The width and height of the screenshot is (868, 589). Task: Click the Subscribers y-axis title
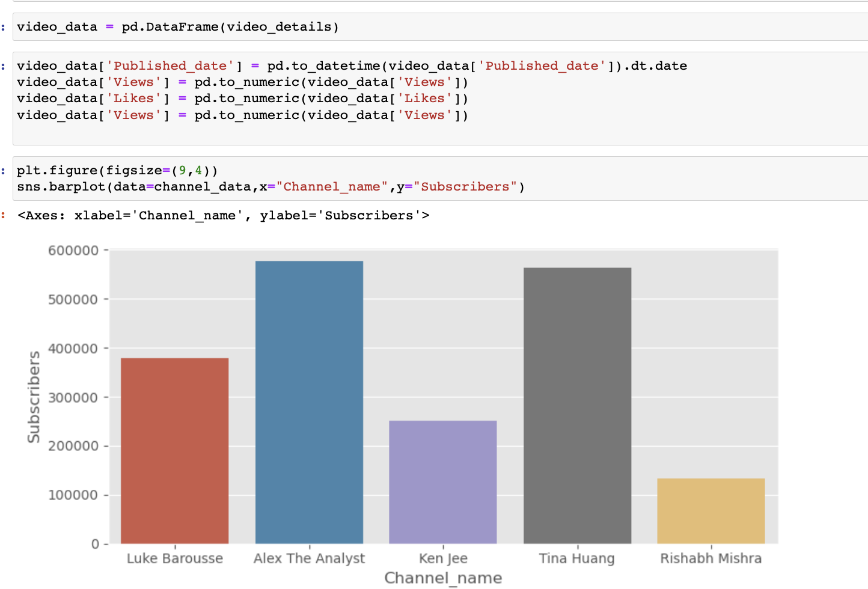click(34, 397)
